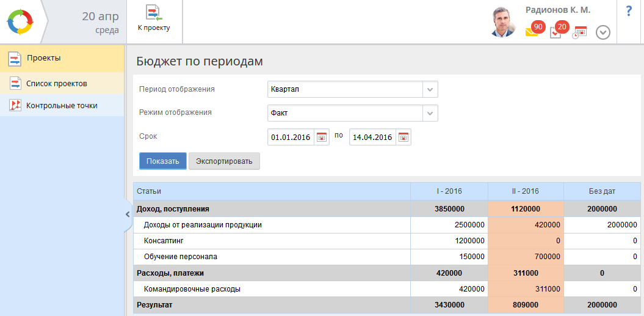The height and width of the screenshot is (316, 644).
Task: Click the colorful circular app logo
Action: [x=20, y=22]
